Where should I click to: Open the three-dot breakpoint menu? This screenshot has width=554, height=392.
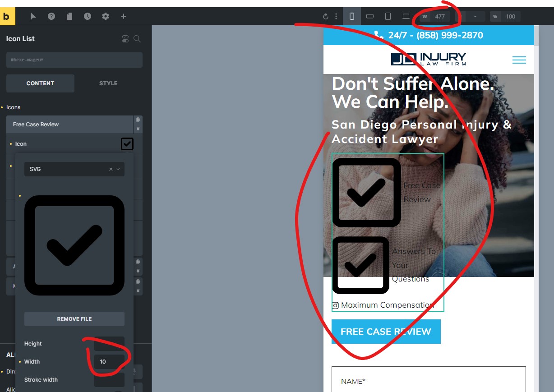(336, 16)
